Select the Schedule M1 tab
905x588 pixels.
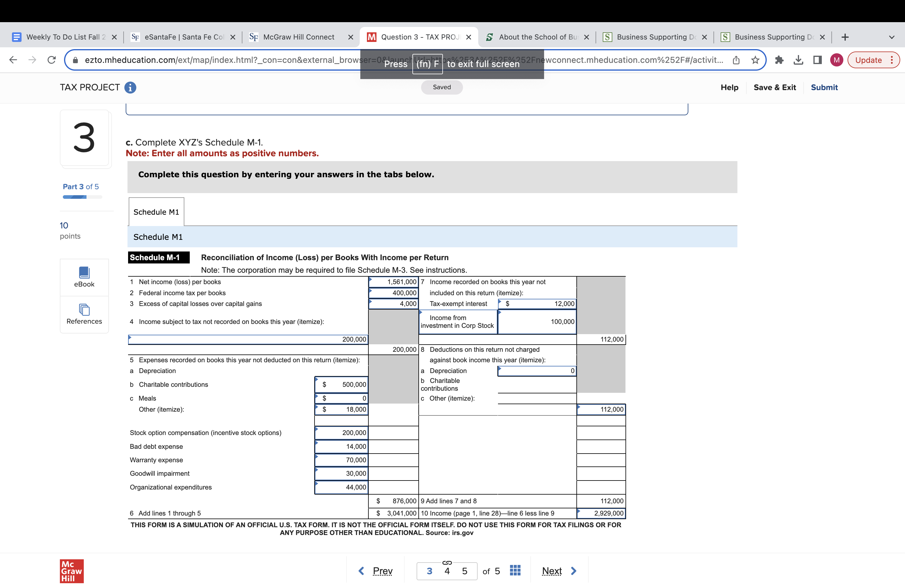tap(156, 212)
